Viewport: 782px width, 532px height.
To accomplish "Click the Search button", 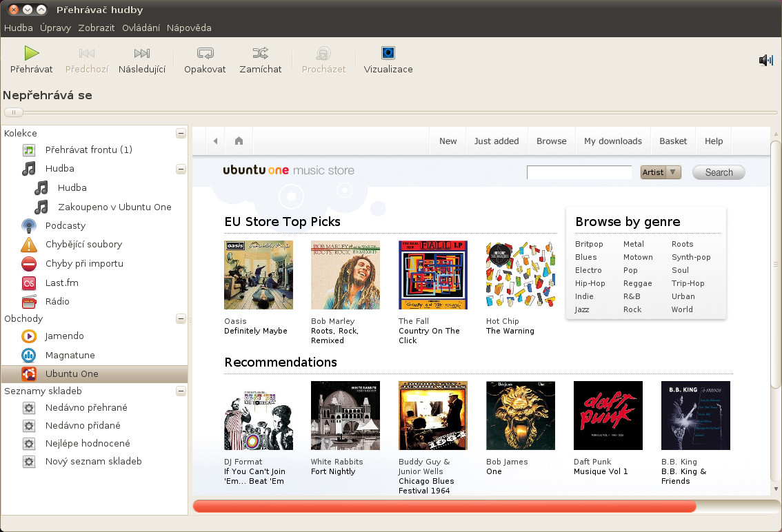I will (719, 172).
